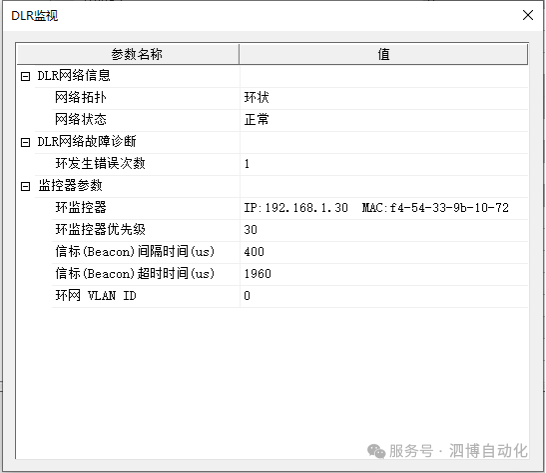Select the 信标(Beacon)间隔时间(us) label
The width and height of the screenshot is (546, 473).
pos(135,251)
